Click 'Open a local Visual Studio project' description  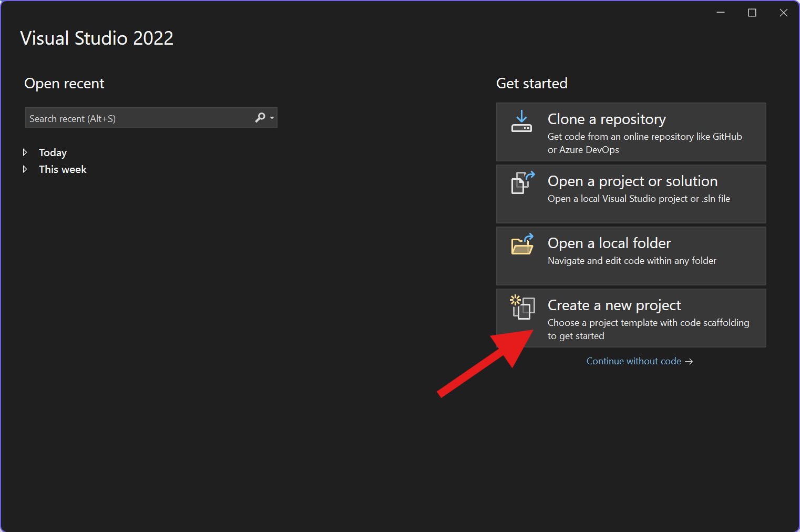point(639,199)
